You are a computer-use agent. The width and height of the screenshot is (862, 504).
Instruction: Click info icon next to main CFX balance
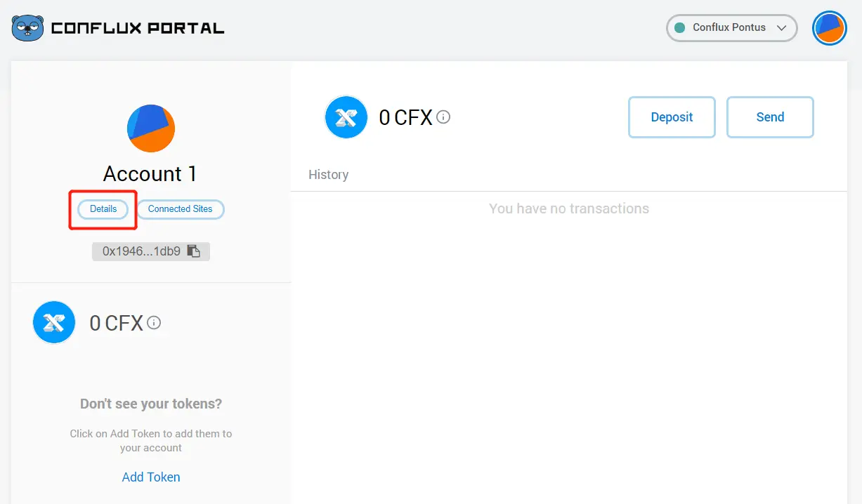(443, 117)
